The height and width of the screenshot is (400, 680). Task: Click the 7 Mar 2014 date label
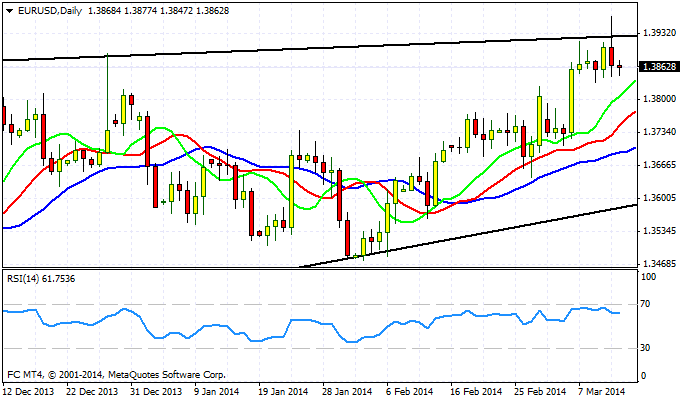tap(602, 392)
